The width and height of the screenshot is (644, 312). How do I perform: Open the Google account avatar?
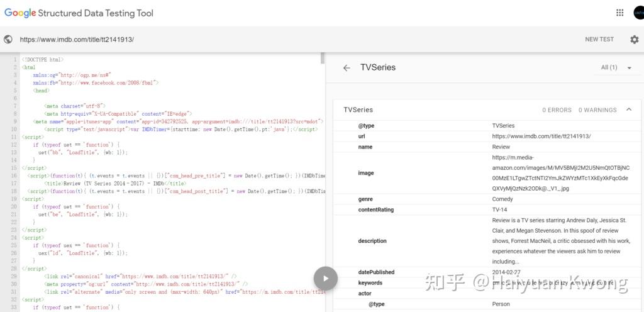point(639,13)
